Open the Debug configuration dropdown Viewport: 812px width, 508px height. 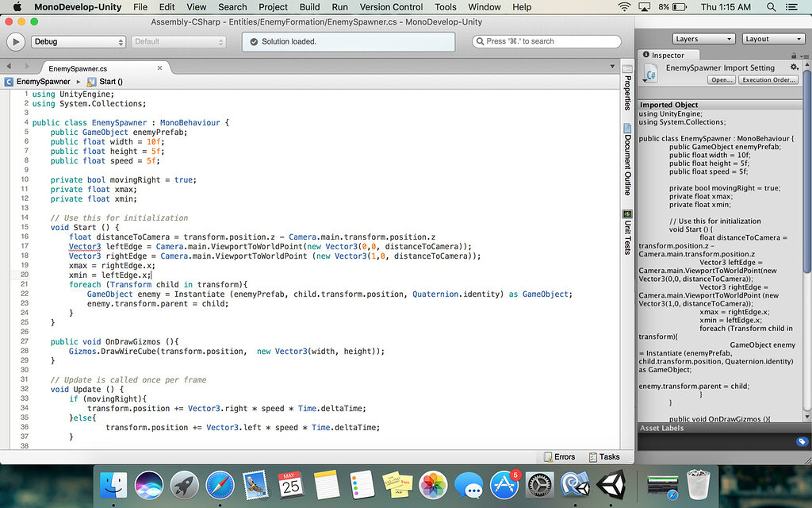click(79, 41)
